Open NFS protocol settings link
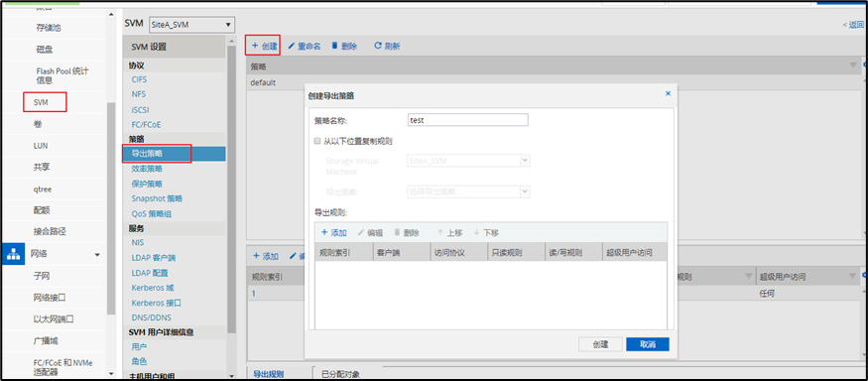This screenshot has width=868, height=381. click(x=139, y=94)
